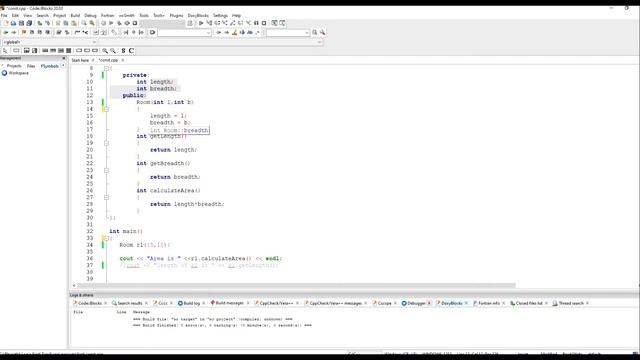Toggle comments with the C icon
This screenshot has width=640, height=360.
coord(131,51)
